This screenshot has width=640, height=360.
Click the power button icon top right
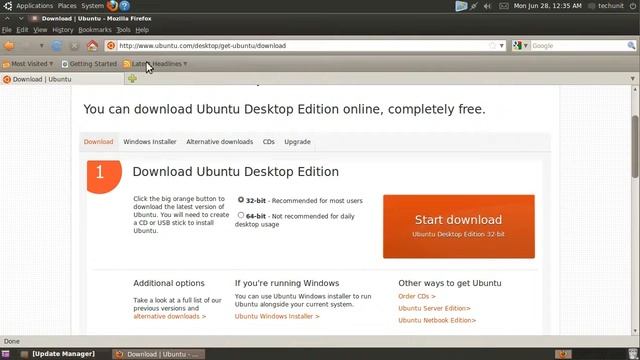point(633,6)
